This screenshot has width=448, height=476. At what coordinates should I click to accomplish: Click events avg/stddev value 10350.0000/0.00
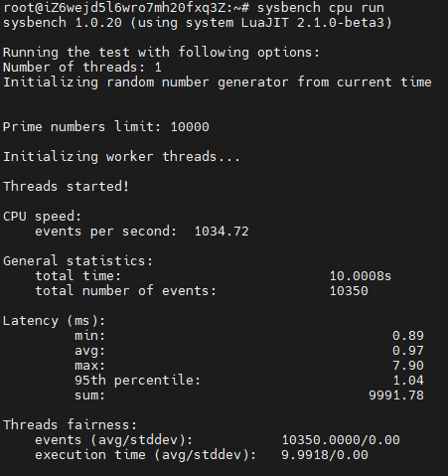341,440
